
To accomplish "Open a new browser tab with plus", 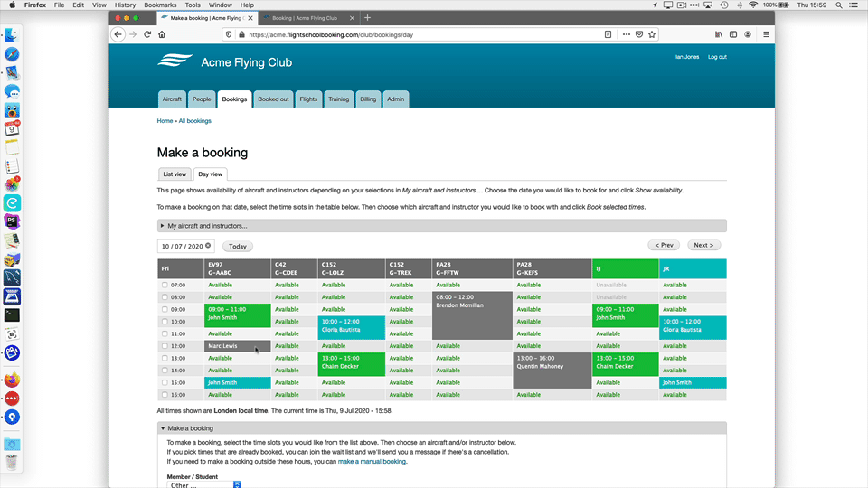I will (367, 18).
